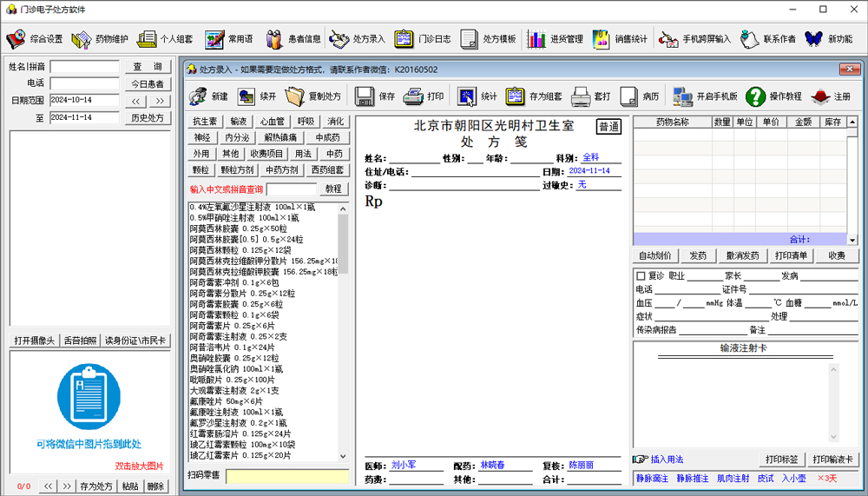Save prescription with 保存 icon
The height and width of the screenshot is (496, 868).
point(366,96)
